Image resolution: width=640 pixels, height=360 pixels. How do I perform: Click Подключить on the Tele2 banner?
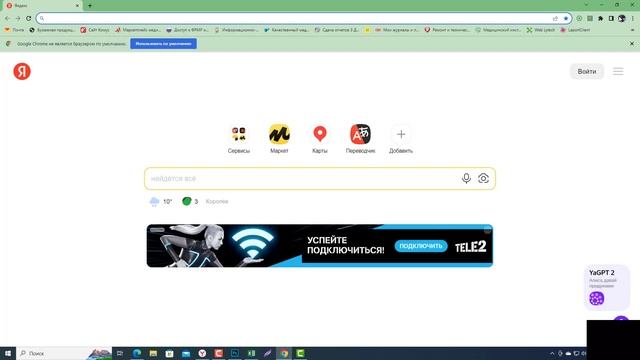[421, 246]
